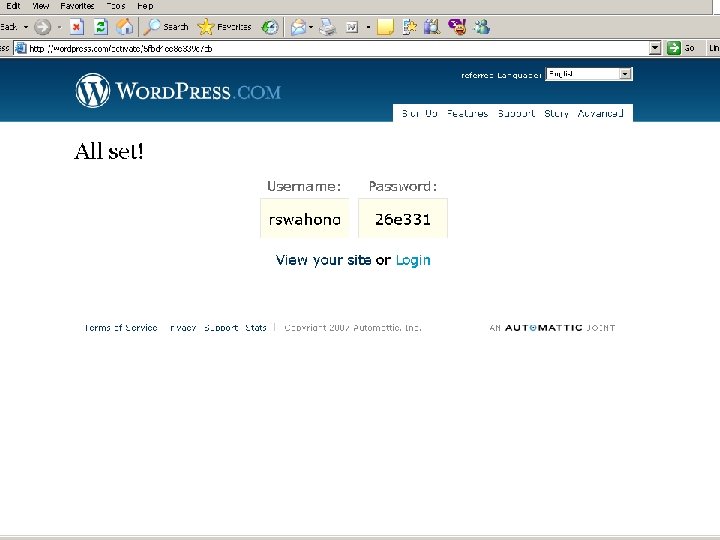Click the Stop loading icon

[x=77, y=27]
